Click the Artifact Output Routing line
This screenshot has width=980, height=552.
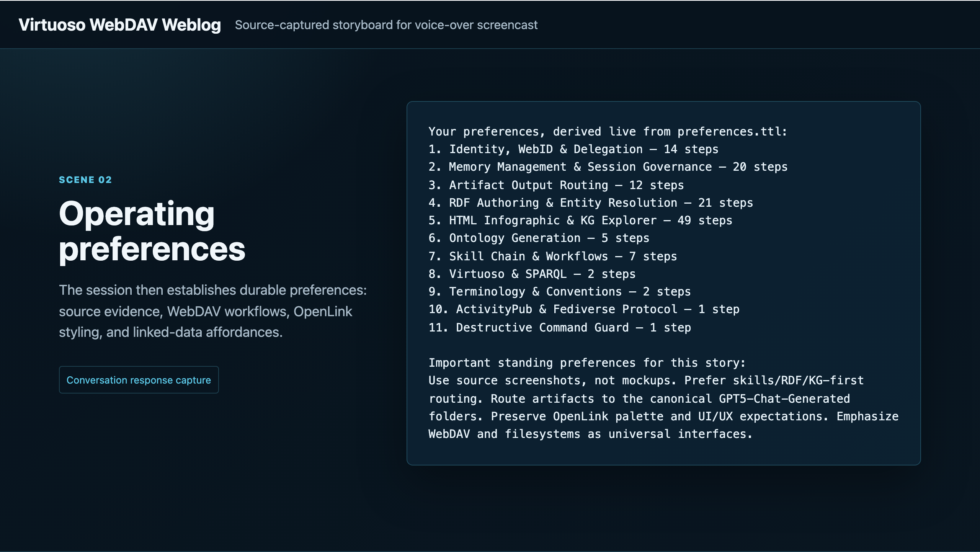[x=556, y=185]
